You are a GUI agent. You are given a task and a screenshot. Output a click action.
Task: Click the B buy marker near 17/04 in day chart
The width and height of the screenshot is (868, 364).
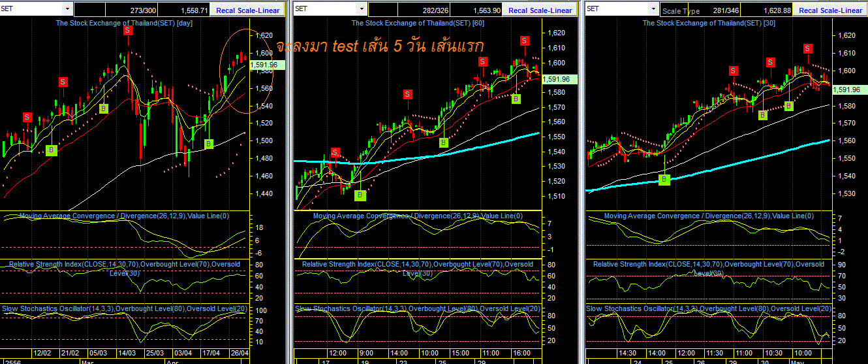pos(209,144)
